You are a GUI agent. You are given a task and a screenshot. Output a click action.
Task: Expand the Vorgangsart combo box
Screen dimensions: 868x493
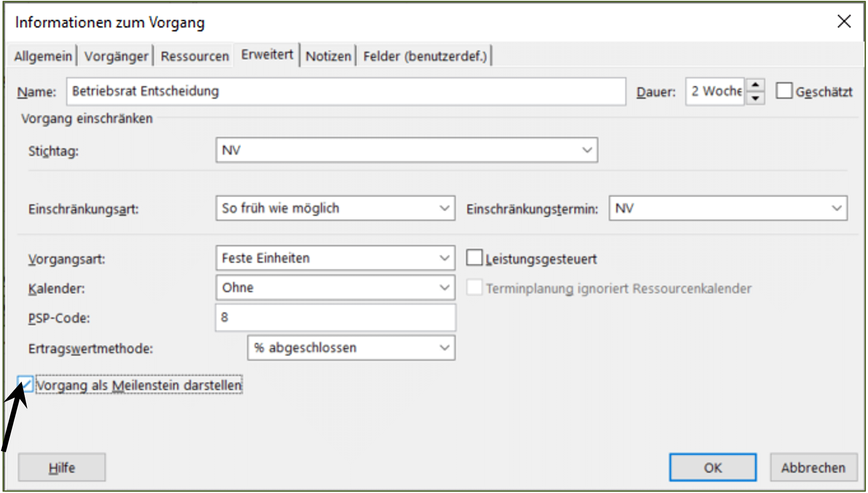(444, 258)
